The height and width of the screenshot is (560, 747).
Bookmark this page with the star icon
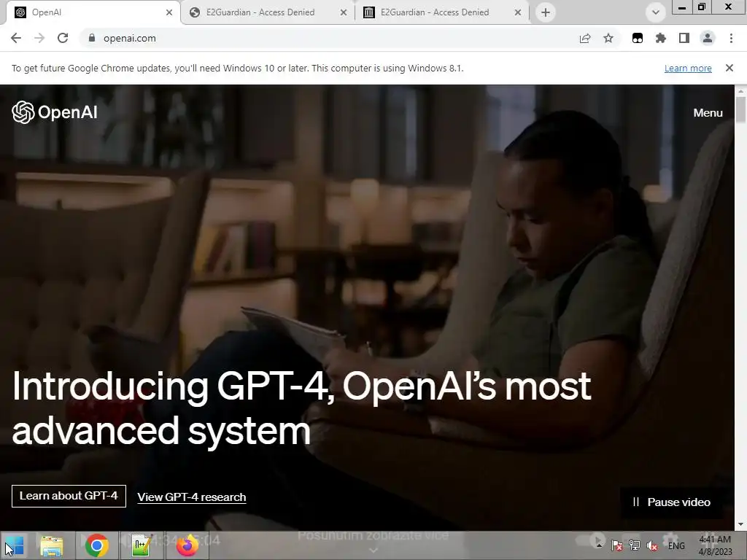608,38
